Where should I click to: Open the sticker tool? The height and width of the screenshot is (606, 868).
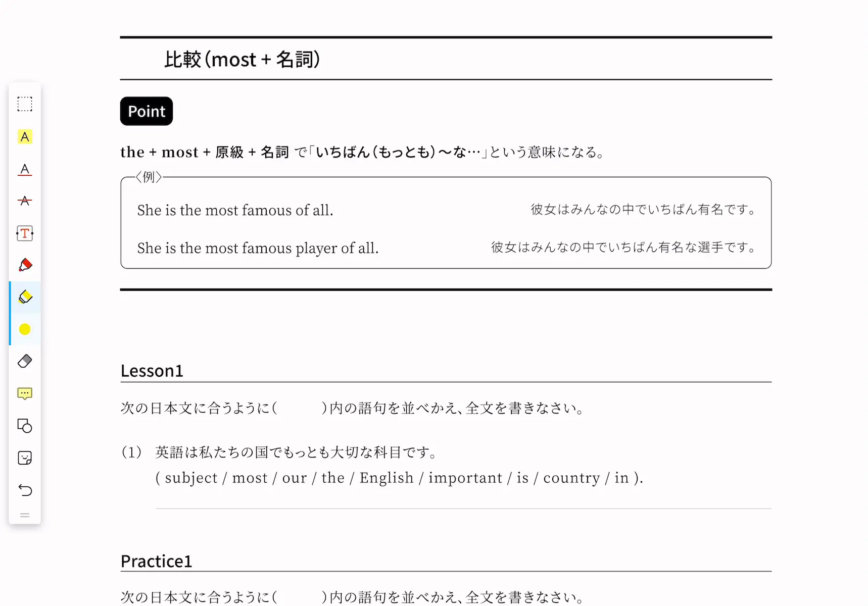[x=25, y=458]
